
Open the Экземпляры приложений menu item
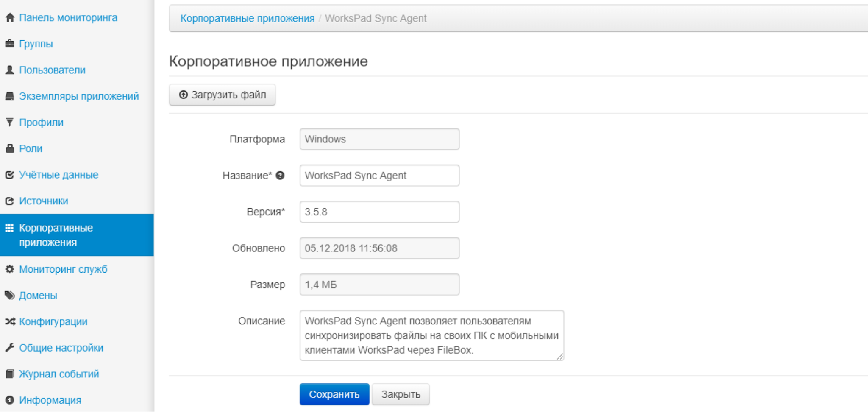(x=79, y=96)
